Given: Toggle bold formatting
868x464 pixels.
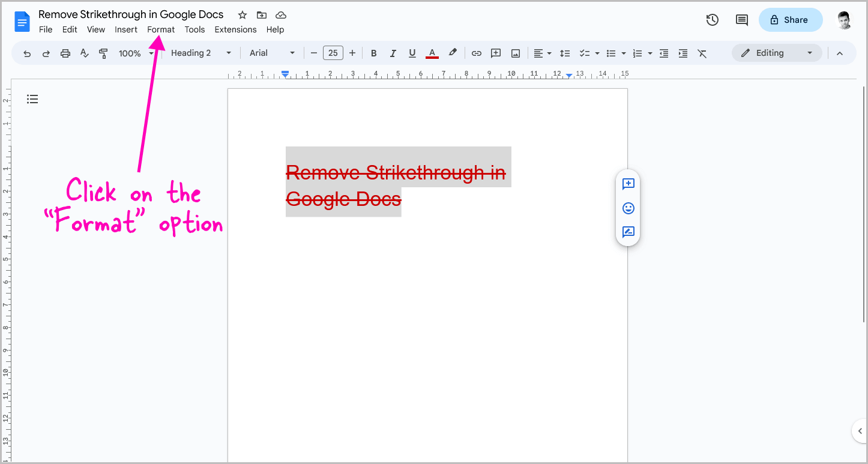Looking at the screenshot, I should tap(374, 53).
